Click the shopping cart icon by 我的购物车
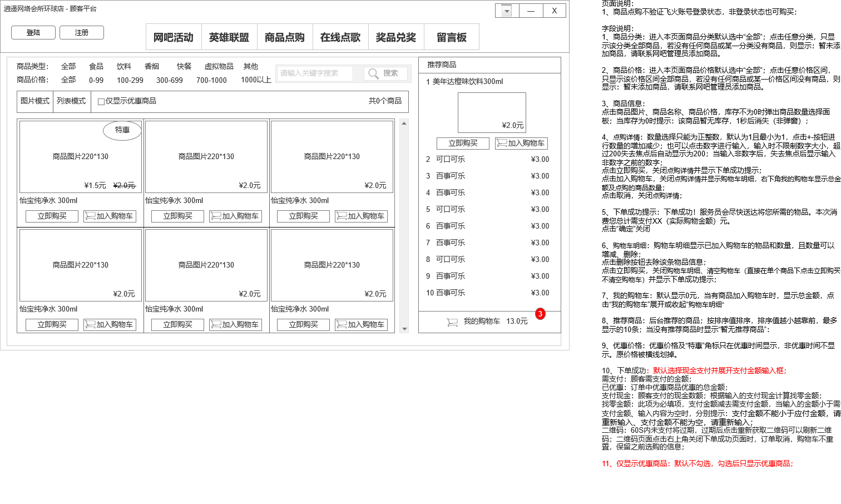This screenshot has height=504, width=841. pos(452,322)
